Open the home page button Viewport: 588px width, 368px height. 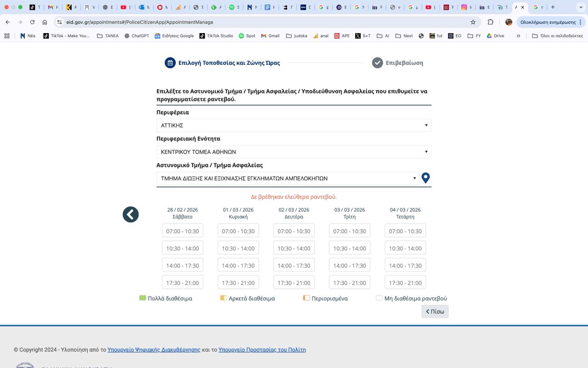click(45, 22)
